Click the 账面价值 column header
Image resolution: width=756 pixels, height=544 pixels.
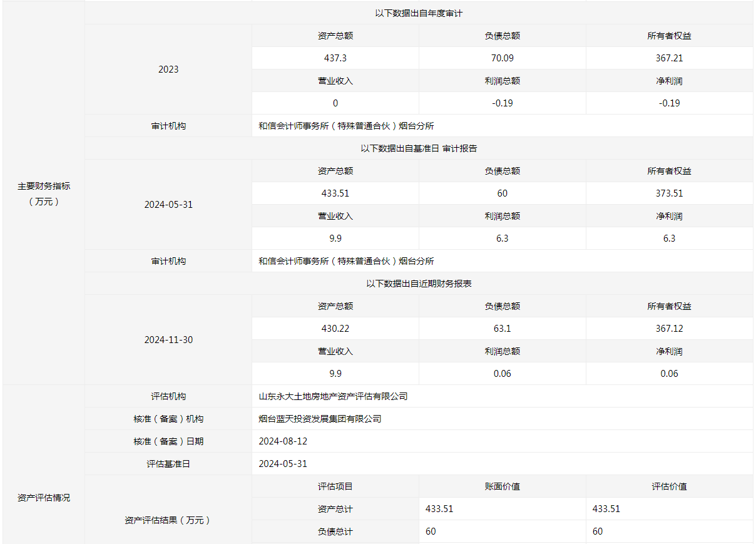click(503, 486)
